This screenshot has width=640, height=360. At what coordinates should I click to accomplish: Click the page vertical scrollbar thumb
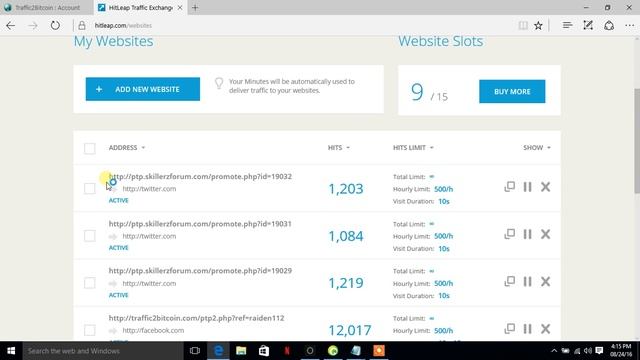click(x=637, y=141)
